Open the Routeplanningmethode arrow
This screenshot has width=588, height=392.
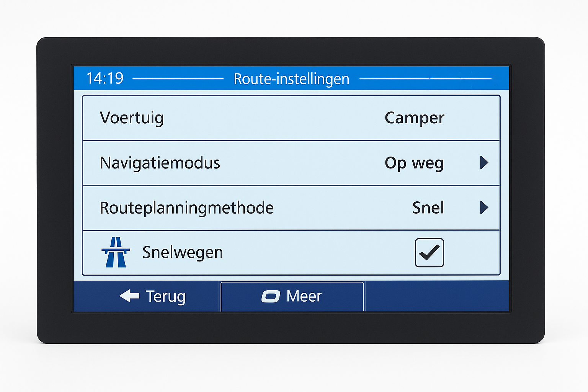pyautogui.click(x=484, y=208)
